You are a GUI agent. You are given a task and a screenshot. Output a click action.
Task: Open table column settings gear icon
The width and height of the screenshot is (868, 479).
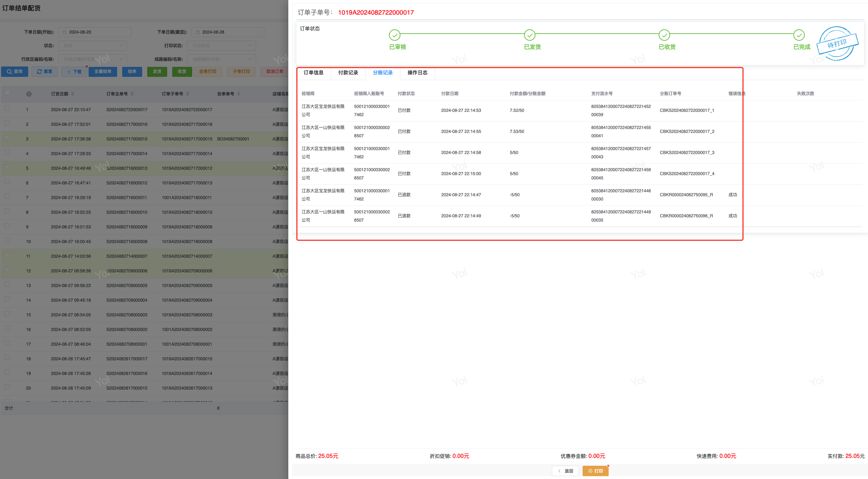[29, 94]
